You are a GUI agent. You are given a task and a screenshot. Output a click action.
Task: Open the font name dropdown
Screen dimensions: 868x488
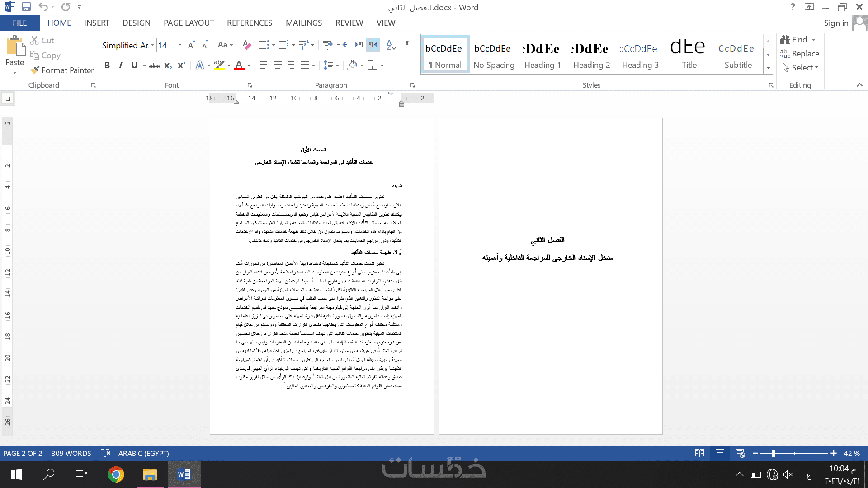(x=152, y=45)
